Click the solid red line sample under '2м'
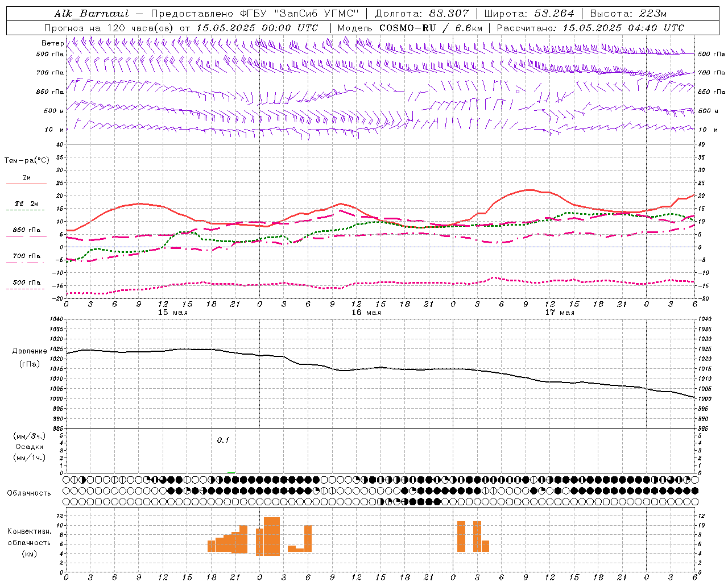Screen dimensions: 728x582 click(26, 184)
